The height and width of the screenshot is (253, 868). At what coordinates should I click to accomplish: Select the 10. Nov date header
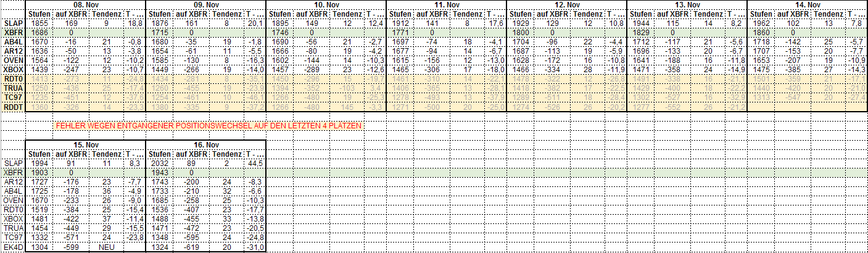pyautogui.click(x=326, y=4)
